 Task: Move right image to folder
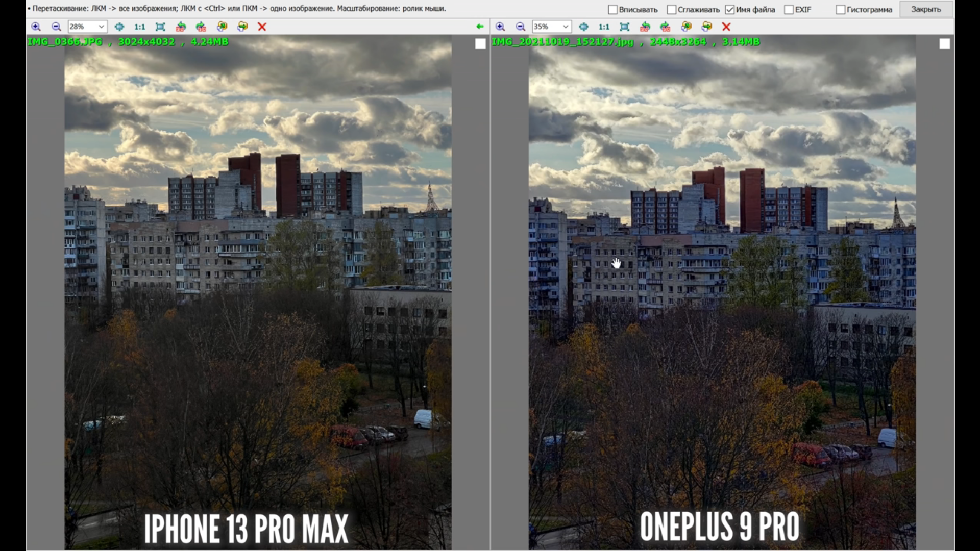[707, 27]
